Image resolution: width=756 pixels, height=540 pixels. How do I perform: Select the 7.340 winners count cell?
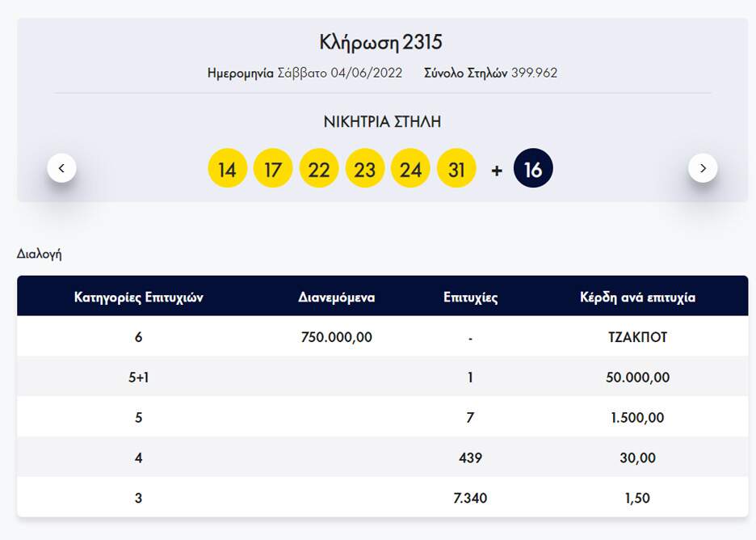point(470,498)
